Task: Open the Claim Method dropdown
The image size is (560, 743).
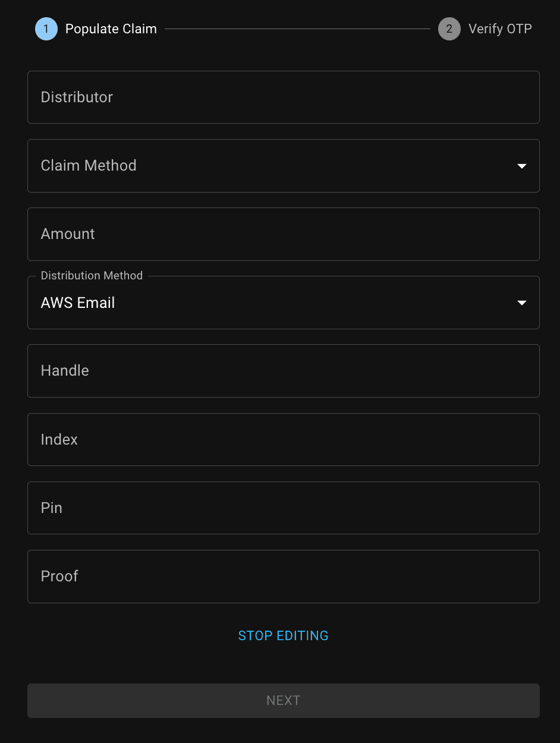Action: [x=284, y=166]
